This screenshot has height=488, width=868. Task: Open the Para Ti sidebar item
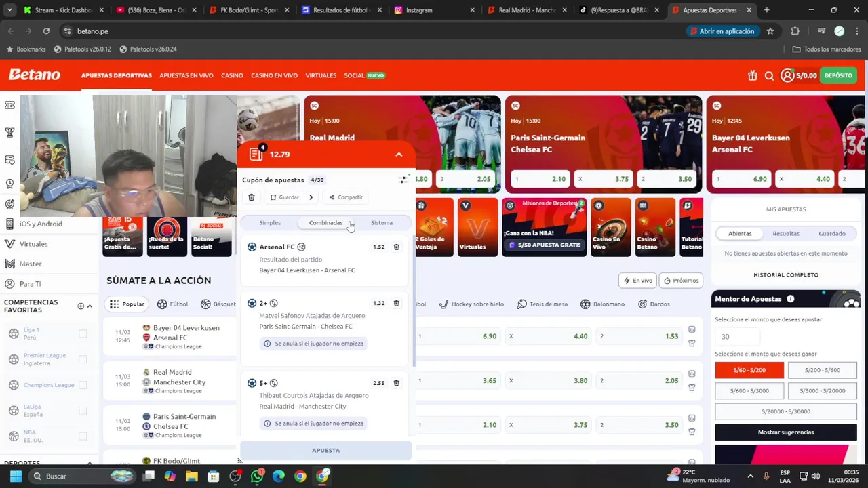pyautogui.click(x=30, y=284)
